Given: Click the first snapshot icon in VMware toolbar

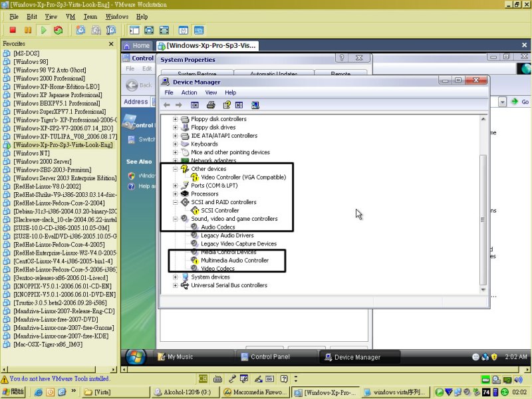Looking at the screenshot, I should coord(80,30).
